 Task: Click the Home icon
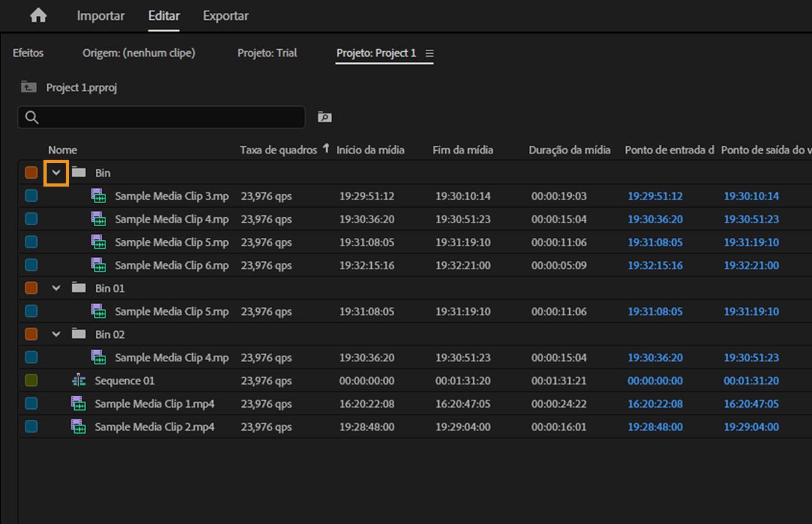point(38,16)
